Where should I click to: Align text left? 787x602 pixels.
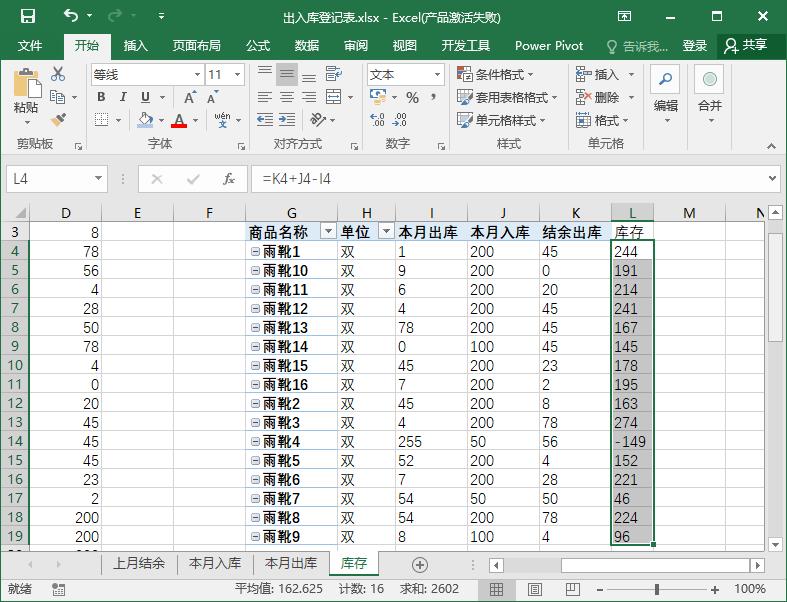[x=265, y=97]
